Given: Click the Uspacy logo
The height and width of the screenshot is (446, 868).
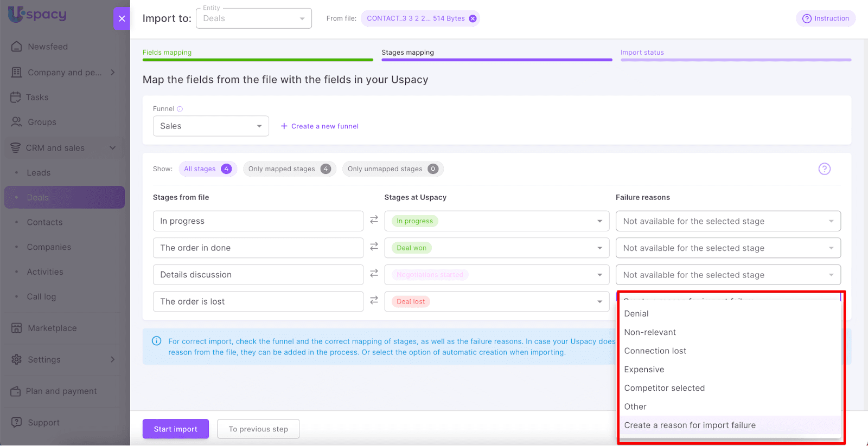Looking at the screenshot, I should (x=37, y=14).
